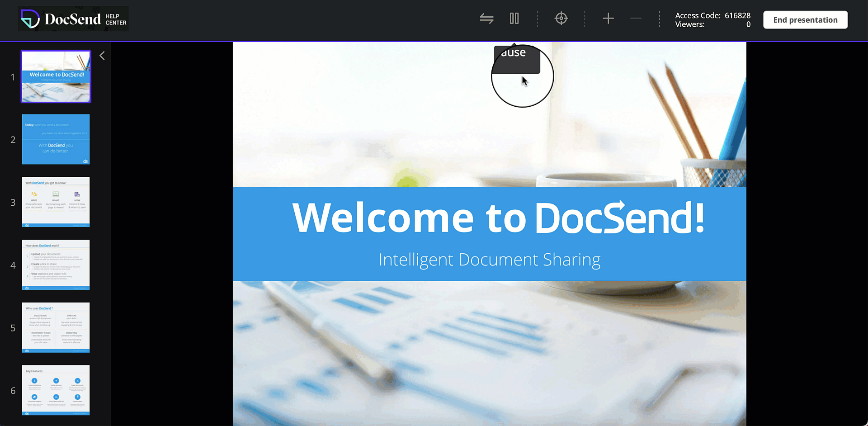Go to slide 4 'How does DocSend work' thumbnail
This screenshot has width=868, height=426.
56,265
